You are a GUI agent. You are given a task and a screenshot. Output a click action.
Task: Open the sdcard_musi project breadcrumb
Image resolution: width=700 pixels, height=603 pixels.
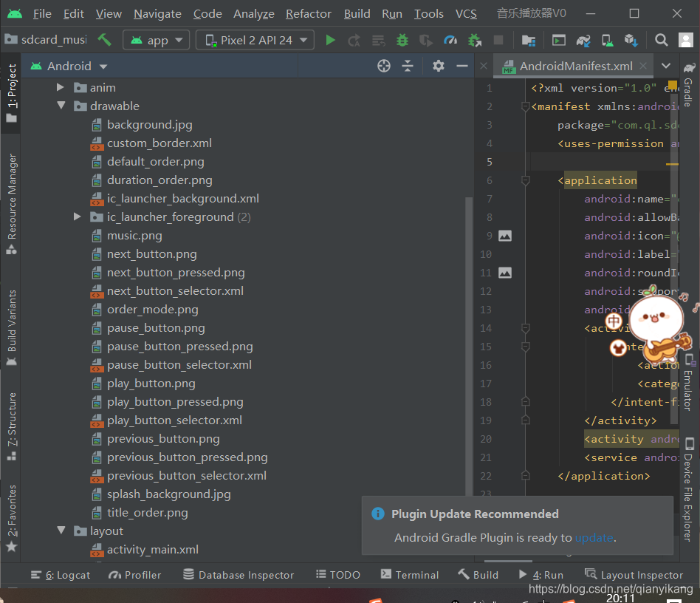click(x=46, y=40)
